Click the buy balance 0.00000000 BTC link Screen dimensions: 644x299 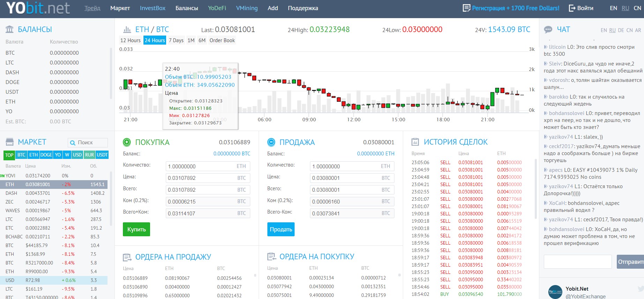pyautogui.click(x=232, y=154)
